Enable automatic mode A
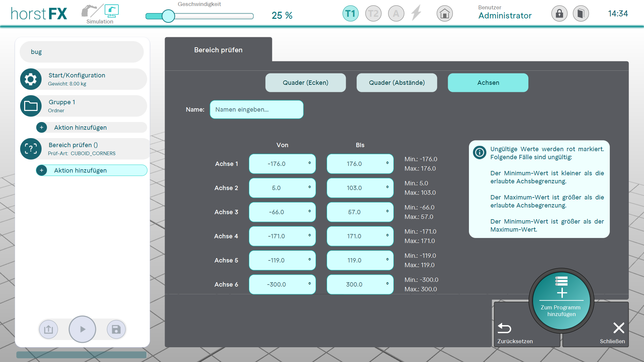Screen dimensions: 644x362 tap(396, 14)
